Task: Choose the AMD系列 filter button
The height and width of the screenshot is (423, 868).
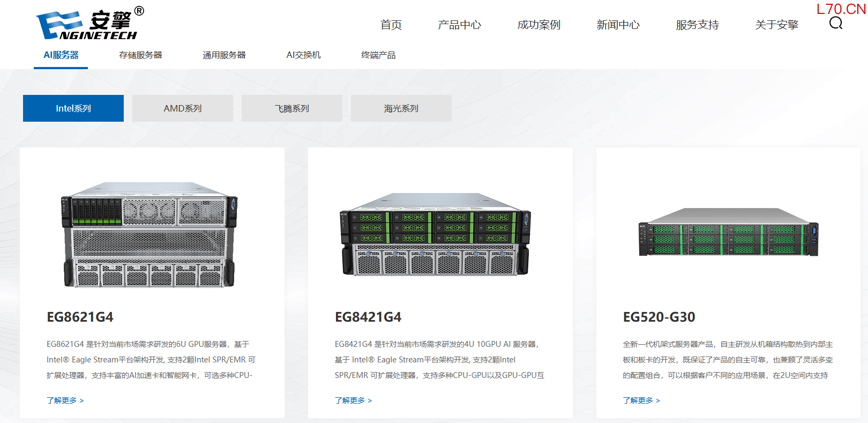Action: (x=183, y=108)
